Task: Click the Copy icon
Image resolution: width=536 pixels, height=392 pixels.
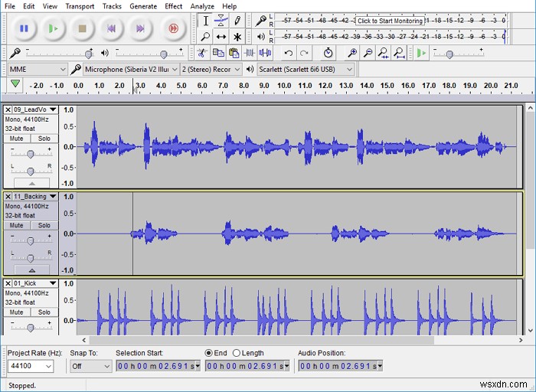Action: (218, 53)
